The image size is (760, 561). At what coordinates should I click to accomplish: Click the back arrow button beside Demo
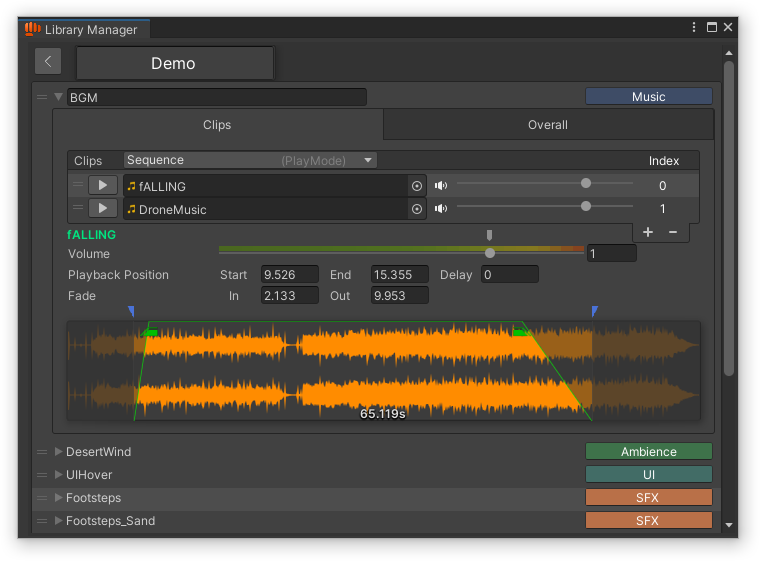click(x=48, y=62)
